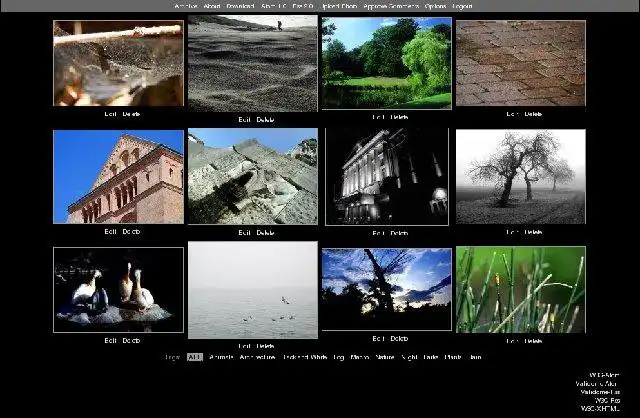Open the green park trees thumbnail
Screen dimensions: 640x418
[387, 63]
